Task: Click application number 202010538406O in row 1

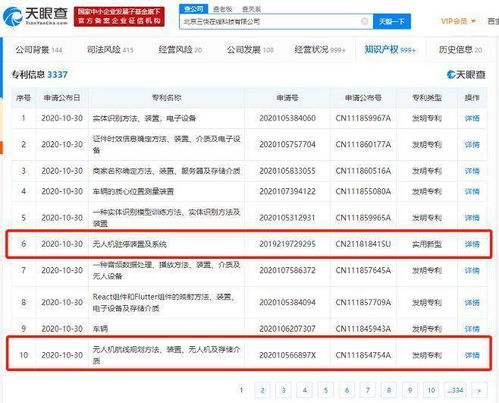Action: [287, 118]
